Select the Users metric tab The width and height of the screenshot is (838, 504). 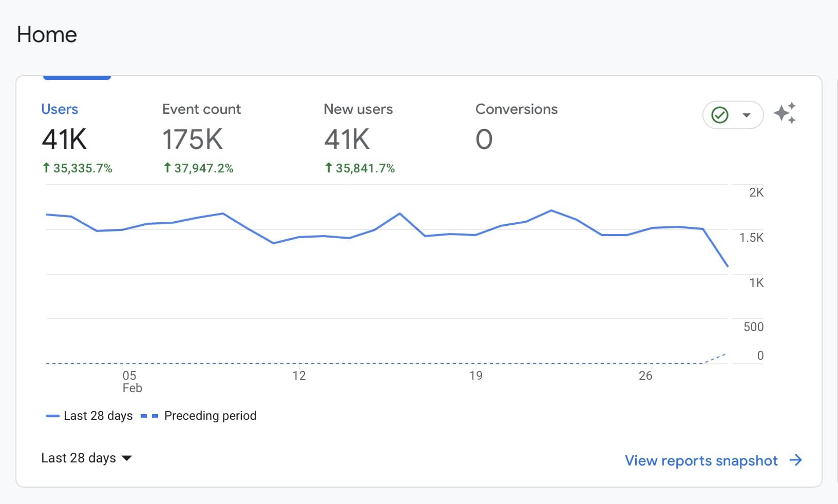[x=60, y=109]
